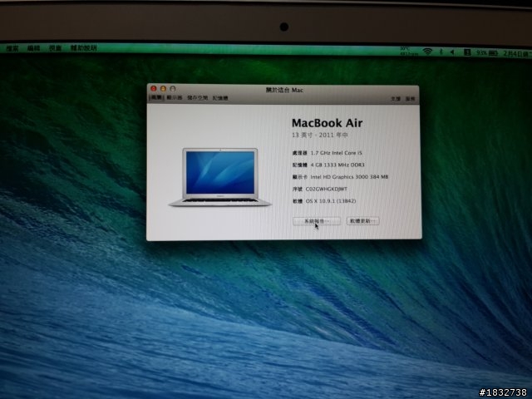Image resolution: width=532 pixels, height=399 pixels.
Task: Close the 關於這台 Mac window
Action: (153, 89)
